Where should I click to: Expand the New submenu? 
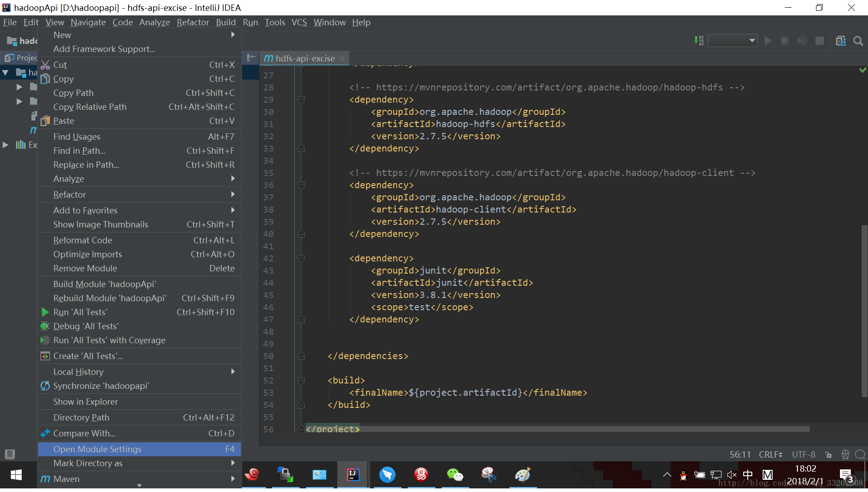point(139,35)
